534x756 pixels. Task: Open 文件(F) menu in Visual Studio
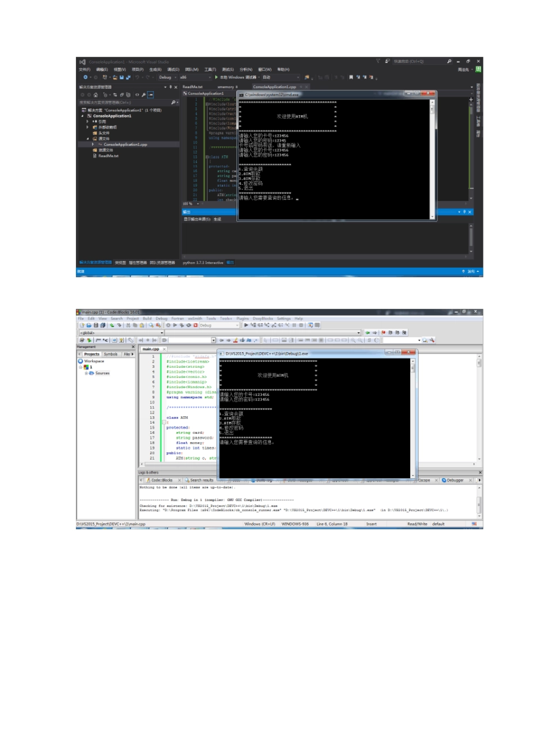click(84, 70)
